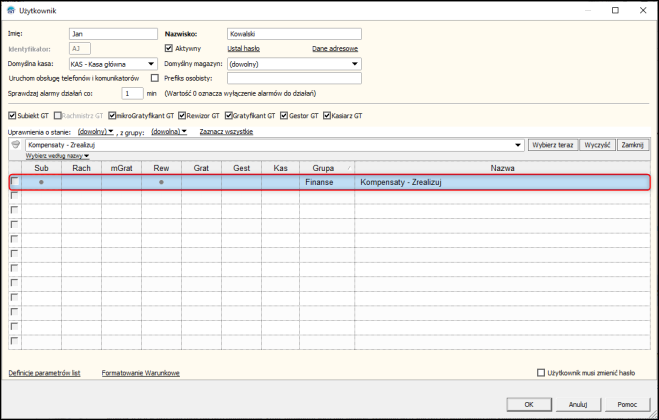Click the Wyczyść button
Viewport: 659px width, 420px height.
coord(597,145)
